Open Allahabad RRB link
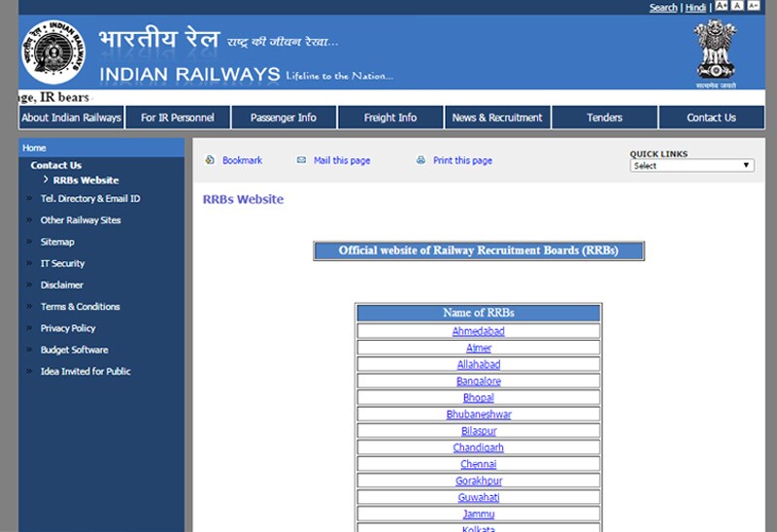 coord(479,364)
